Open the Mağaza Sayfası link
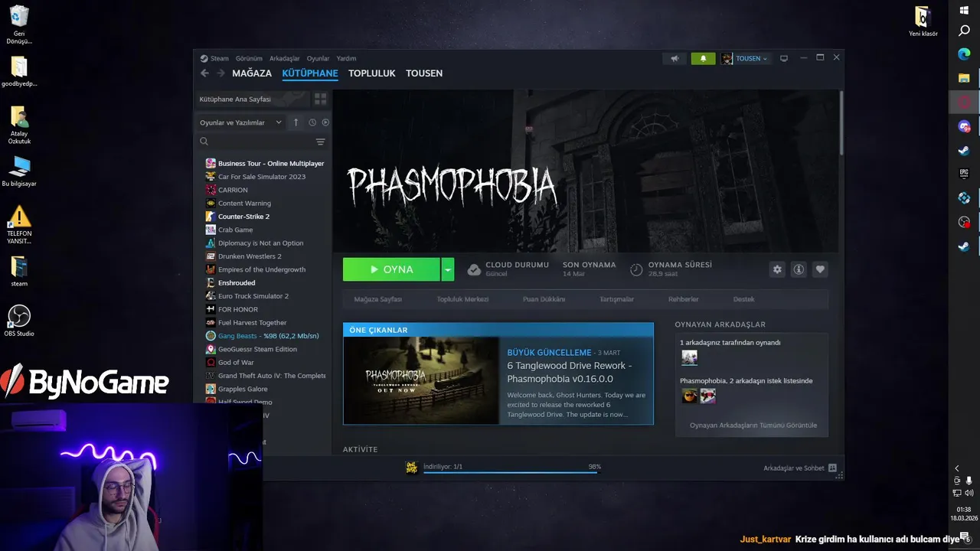The image size is (980, 551). pyautogui.click(x=378, y=299)
